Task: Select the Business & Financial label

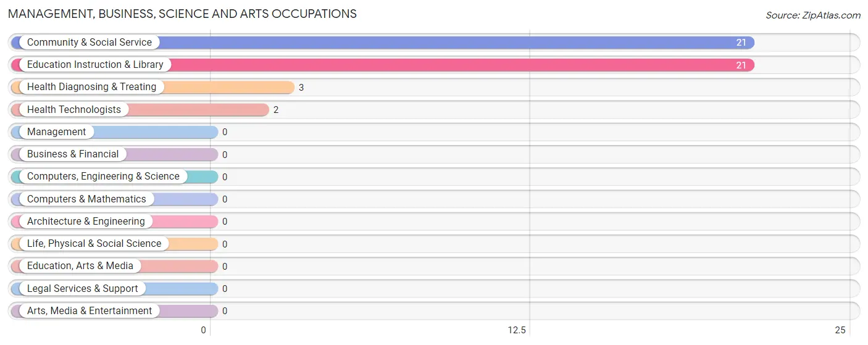Action: tap(73, 154)
